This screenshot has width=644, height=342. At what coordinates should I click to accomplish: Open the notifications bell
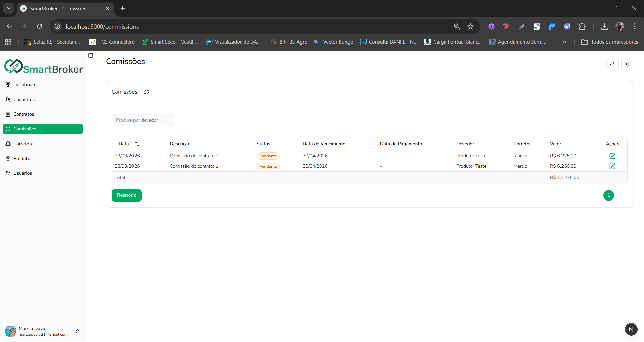tap(612, 64)
